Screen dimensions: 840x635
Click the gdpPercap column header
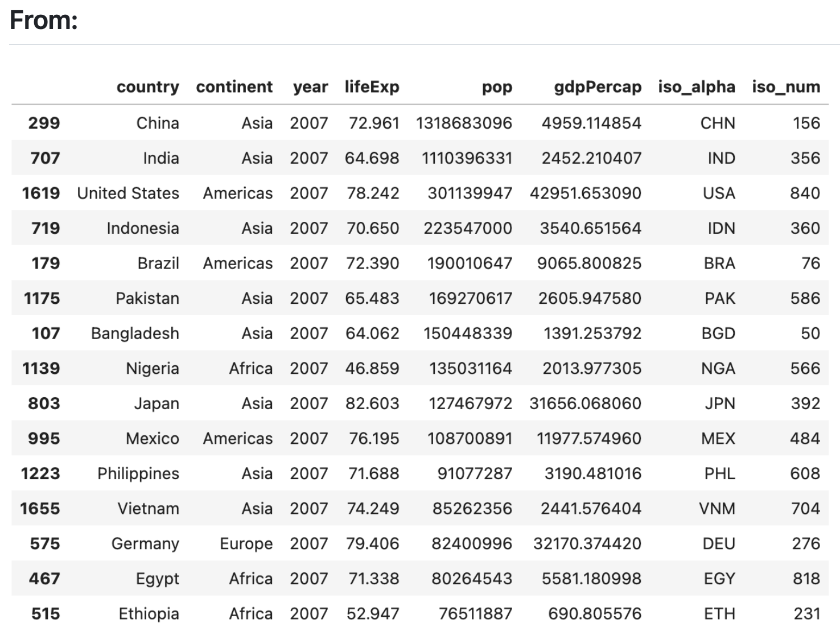tap(598, 87)
